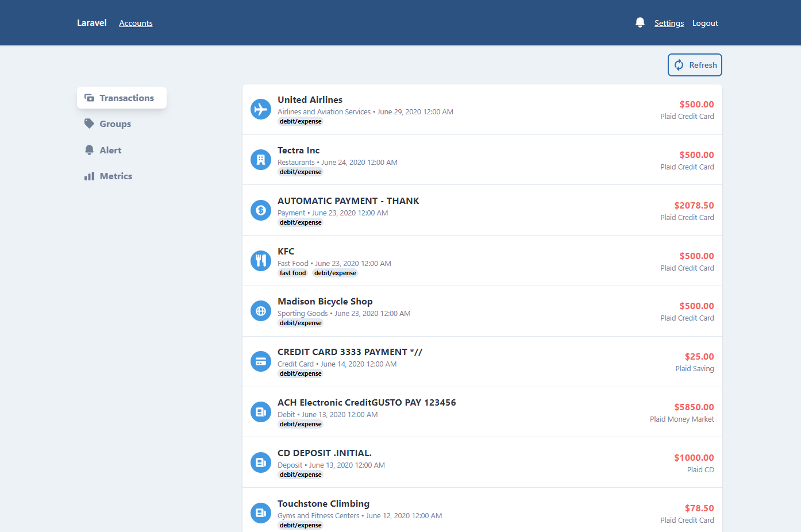Viewport: 801px width, 532px height.
Task: Open the Touchstone Climbing transaction
Action: point(323,504)
